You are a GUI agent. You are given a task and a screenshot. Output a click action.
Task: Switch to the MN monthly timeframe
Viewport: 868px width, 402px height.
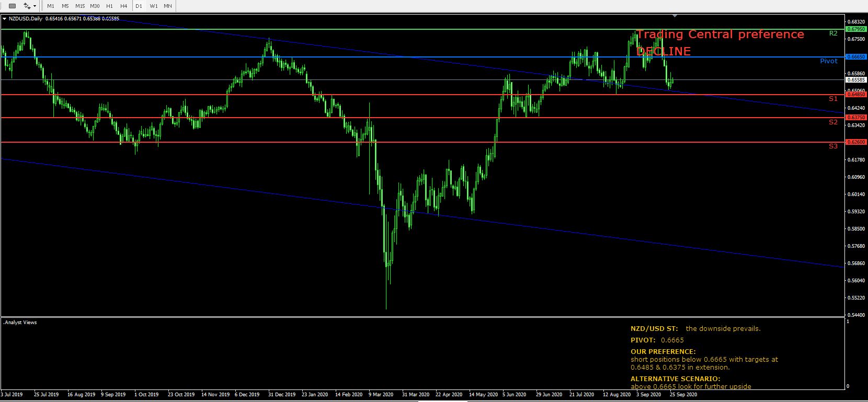pyautogui.click(x=167, y=6)
